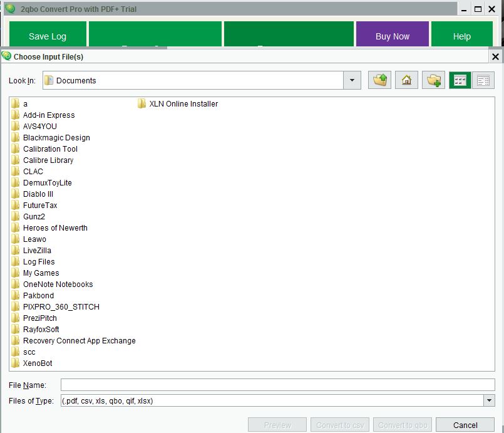Select the CLAC folder
Viewport: 504px width, 433px height.
click(x=27, y=171)
